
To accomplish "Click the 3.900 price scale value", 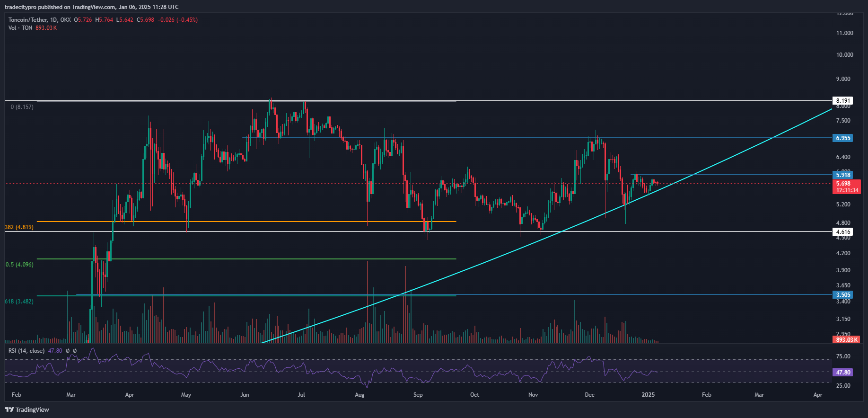I will (x=843, y=270).
